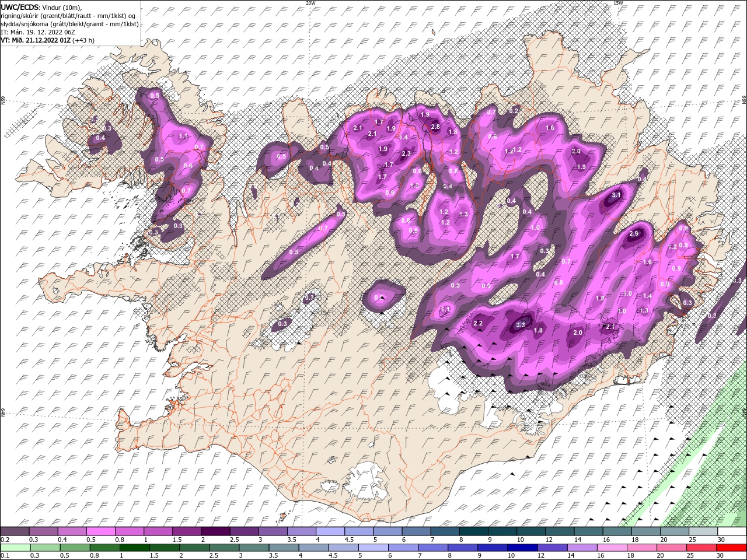Select the darkest purple 2 swatch in upper legend
Viewport: 747px width, 560px height.
pyautogui.click(x=215, y=531)
